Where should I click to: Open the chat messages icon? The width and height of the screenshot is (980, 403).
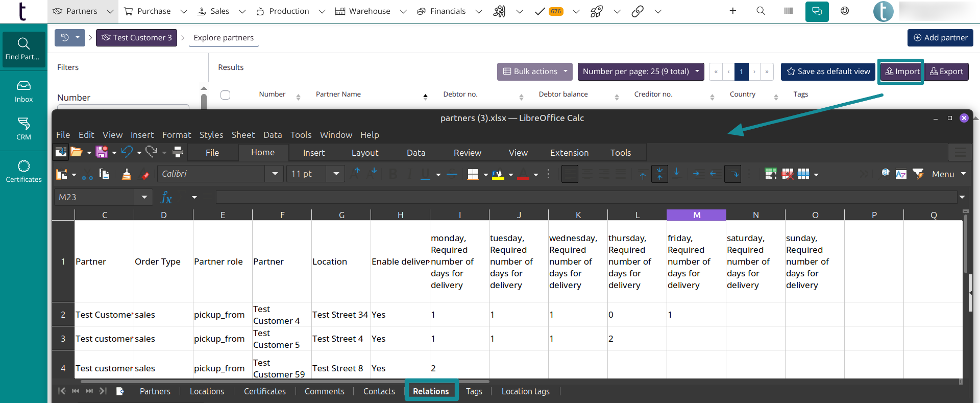[817, 11]
